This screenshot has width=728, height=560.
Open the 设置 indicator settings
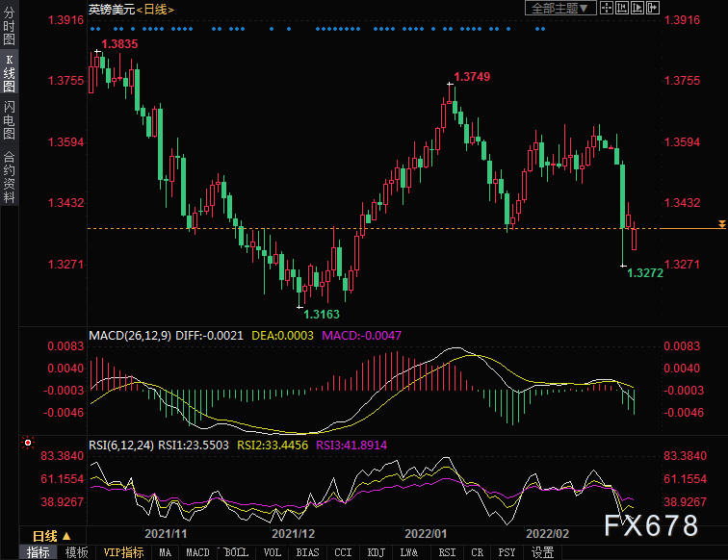click(543, 552)
